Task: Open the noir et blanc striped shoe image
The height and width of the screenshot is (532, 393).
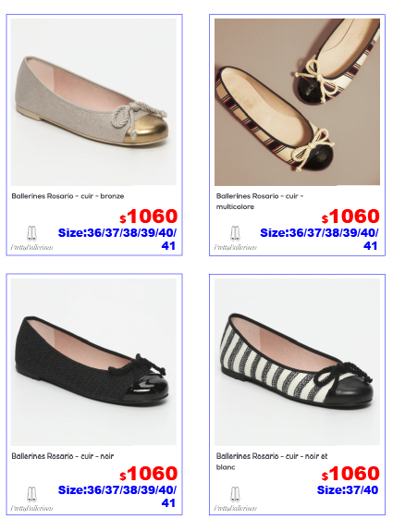Action: 297,362
